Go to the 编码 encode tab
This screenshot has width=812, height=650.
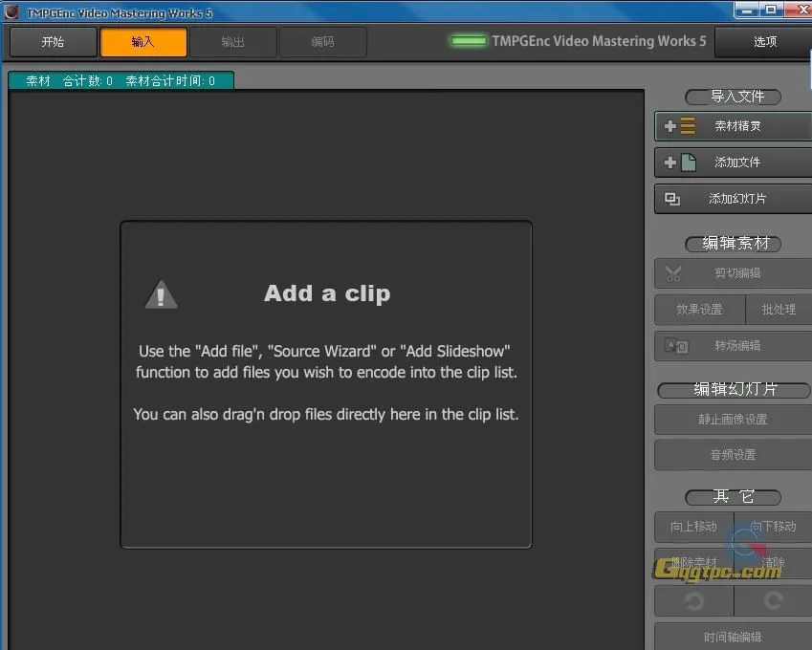coord(322,42)
